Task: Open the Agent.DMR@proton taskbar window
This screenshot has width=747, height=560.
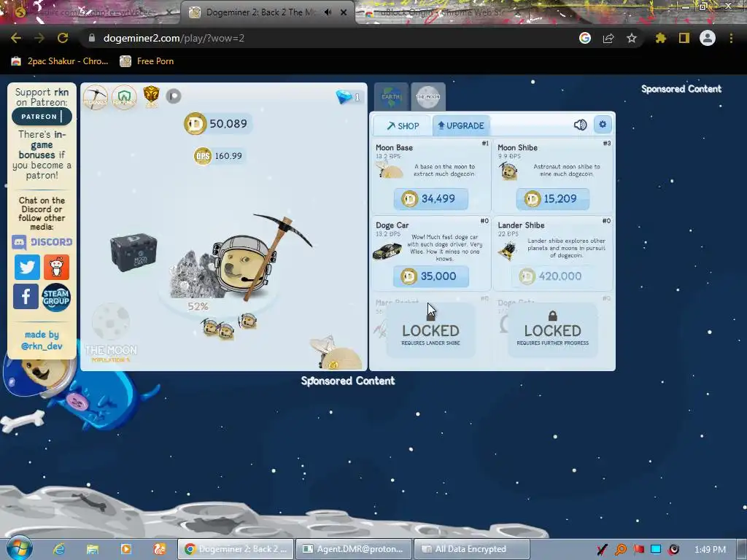Action: coord(354,549)
